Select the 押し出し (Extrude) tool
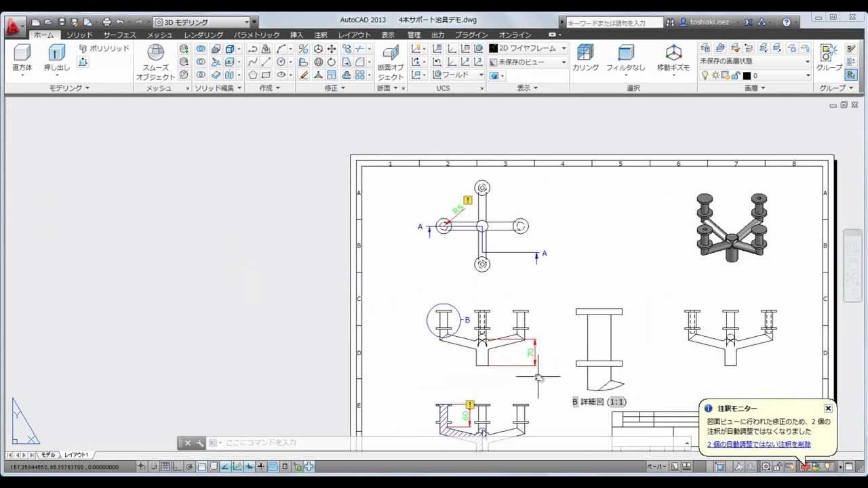 coord(56,58)
